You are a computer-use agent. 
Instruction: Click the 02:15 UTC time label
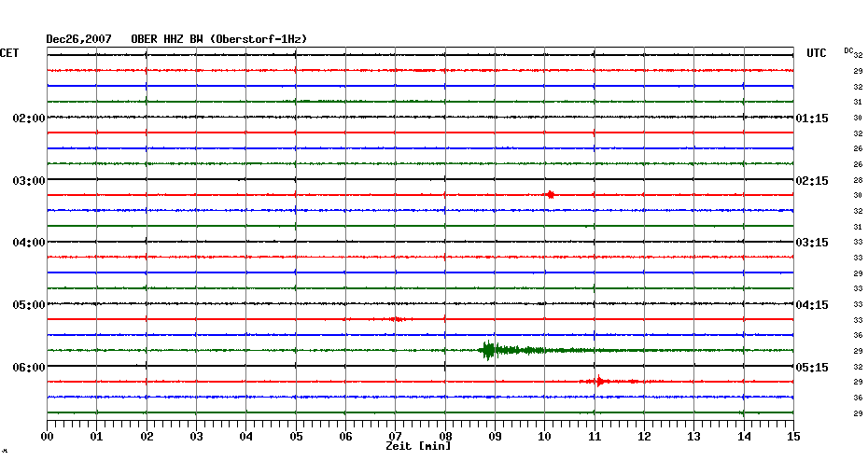812,181
